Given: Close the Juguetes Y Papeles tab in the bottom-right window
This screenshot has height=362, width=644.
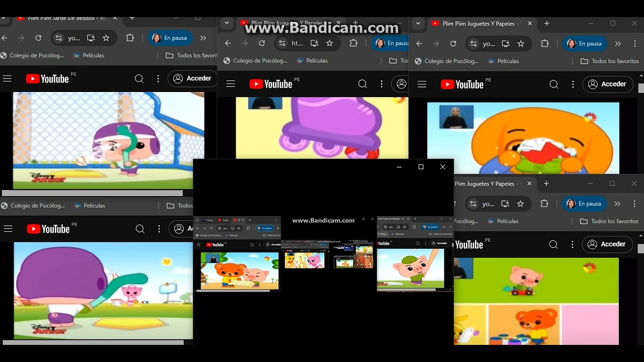Looking at the screenshot, I should pyautogui.click(x=529, y=184).
